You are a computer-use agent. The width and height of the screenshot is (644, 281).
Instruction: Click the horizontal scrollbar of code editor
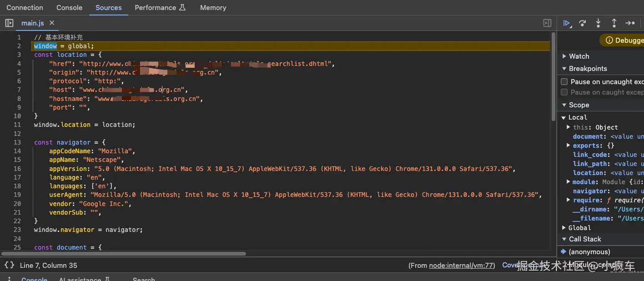(124, 254)
